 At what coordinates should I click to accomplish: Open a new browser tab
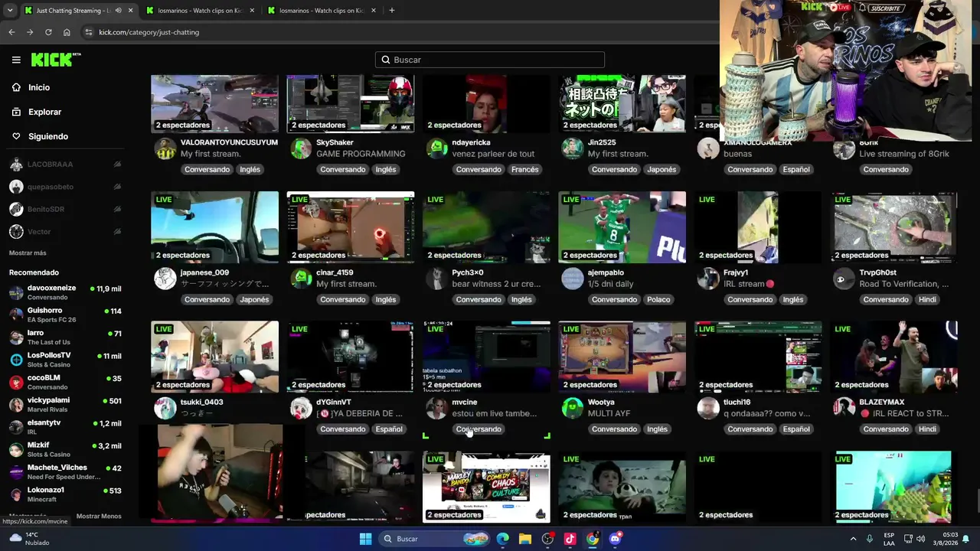[x=391, y=11]
